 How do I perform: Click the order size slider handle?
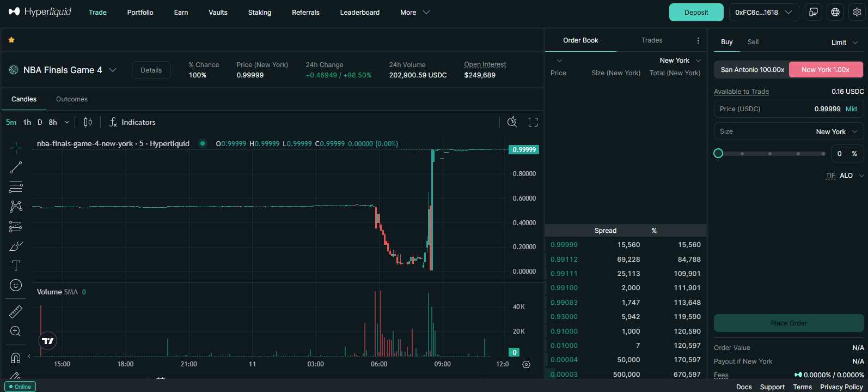[718, 153]
